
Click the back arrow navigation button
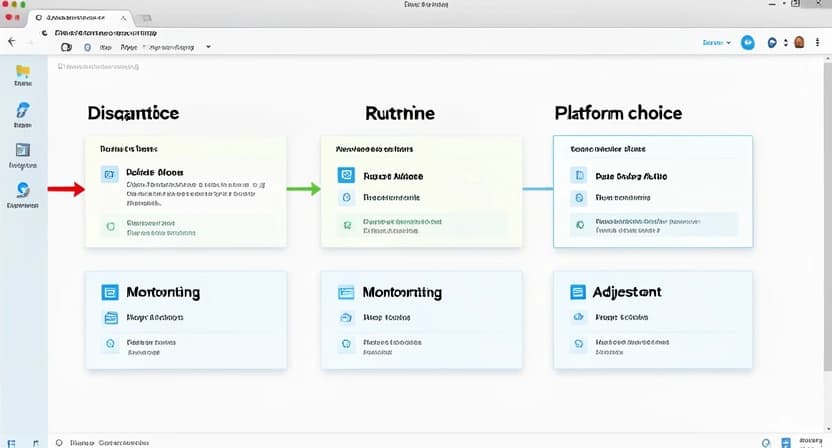pos(12,43)
